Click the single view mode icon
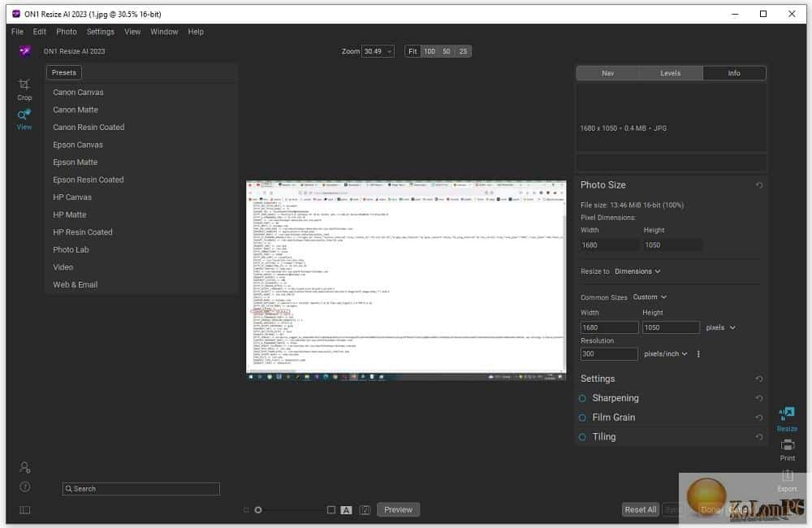 [x=331, y=510]
